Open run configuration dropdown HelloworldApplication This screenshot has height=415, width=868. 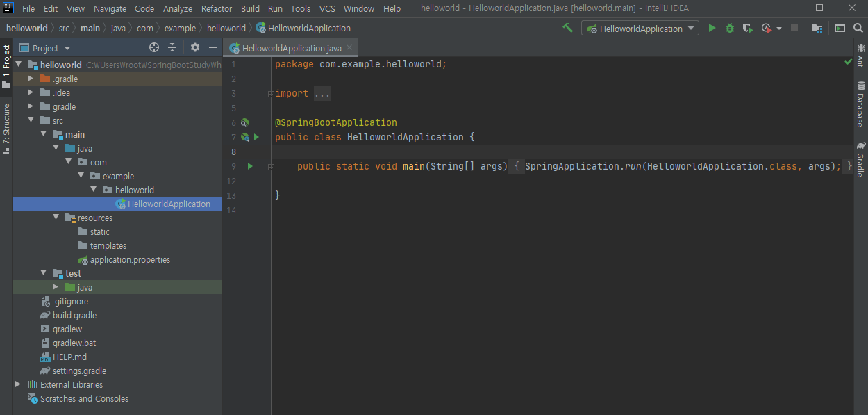(x=640, y=29)
